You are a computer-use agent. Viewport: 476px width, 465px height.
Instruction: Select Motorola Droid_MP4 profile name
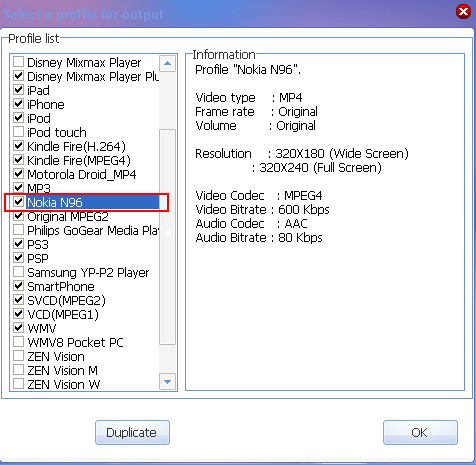coord(82,175)
